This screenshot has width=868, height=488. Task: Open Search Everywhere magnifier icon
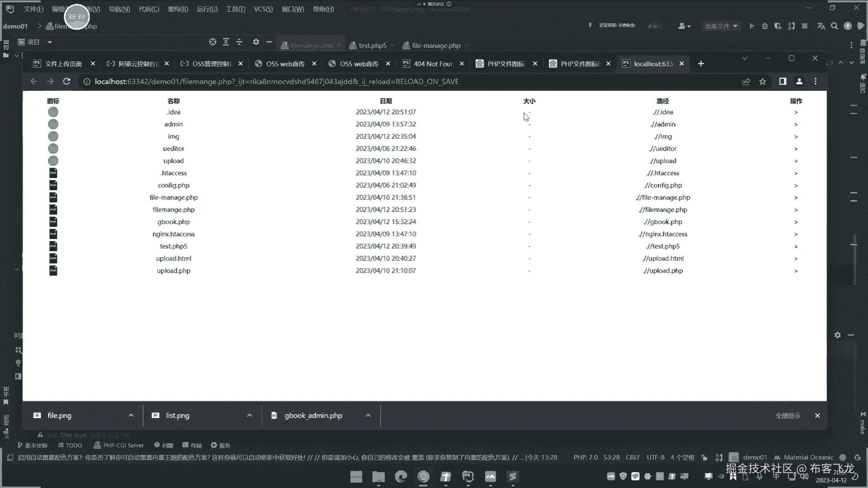point(835,26)
